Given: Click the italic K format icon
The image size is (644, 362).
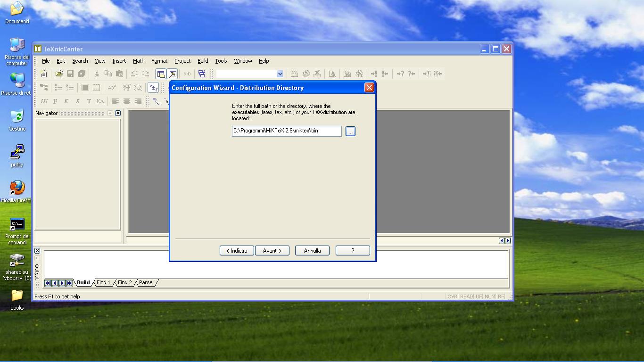Looking at the screenshot, I should [66, 101].
